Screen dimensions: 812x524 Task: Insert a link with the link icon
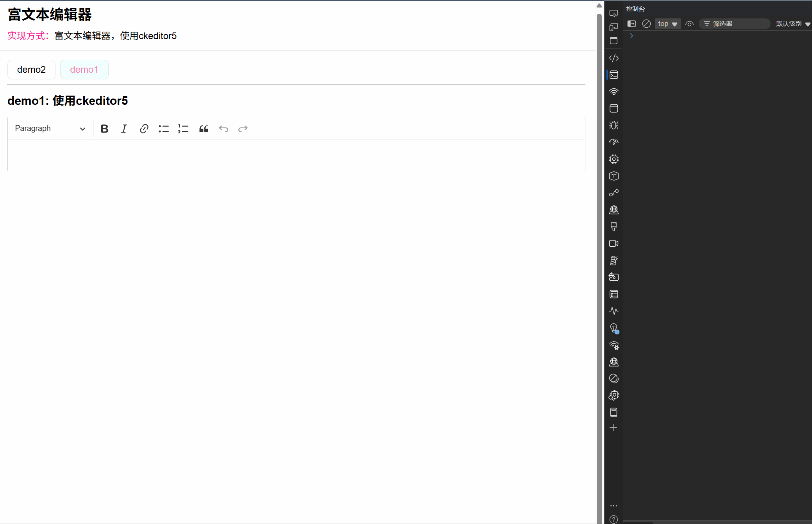click(x=144, y=129)
